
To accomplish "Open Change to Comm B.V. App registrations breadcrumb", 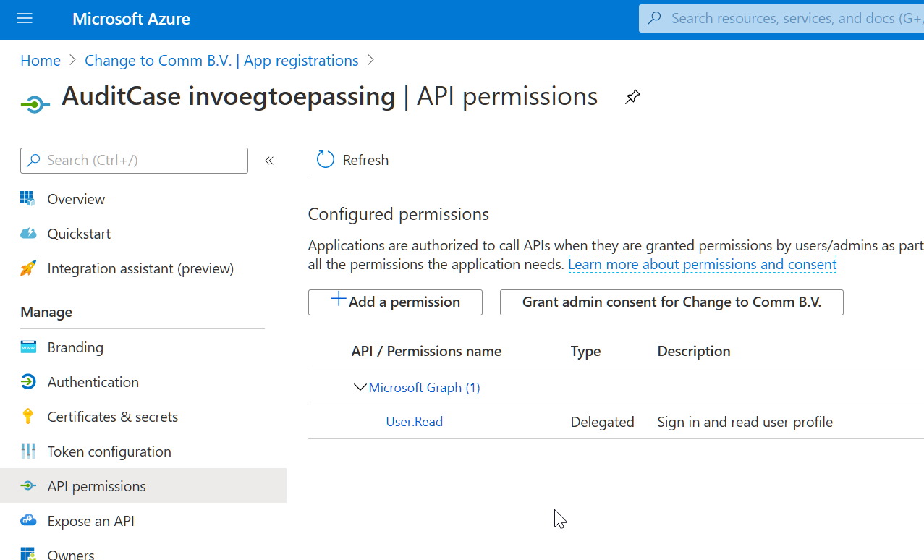I will [x=221, y=61].
